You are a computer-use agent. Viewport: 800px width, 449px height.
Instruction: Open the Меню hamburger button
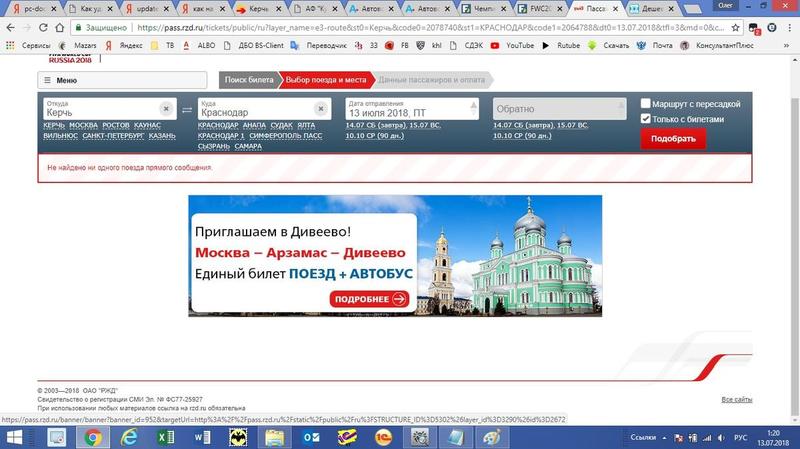click(x=122, y=80)
